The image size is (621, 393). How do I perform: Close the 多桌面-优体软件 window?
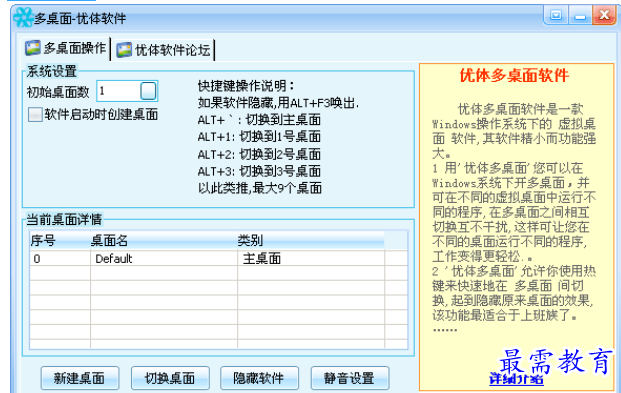pyautogui.click(x=604, y=15)
